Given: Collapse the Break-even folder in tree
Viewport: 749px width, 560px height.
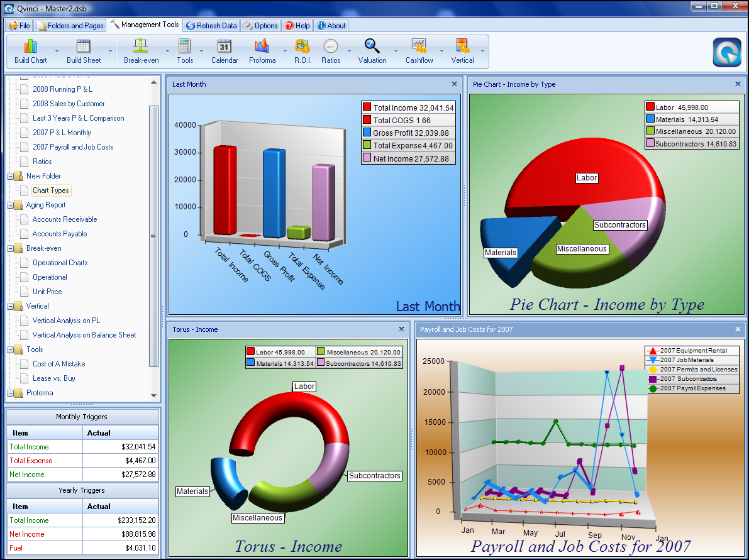Looking at the screenshot, I should tap(11, 249).
